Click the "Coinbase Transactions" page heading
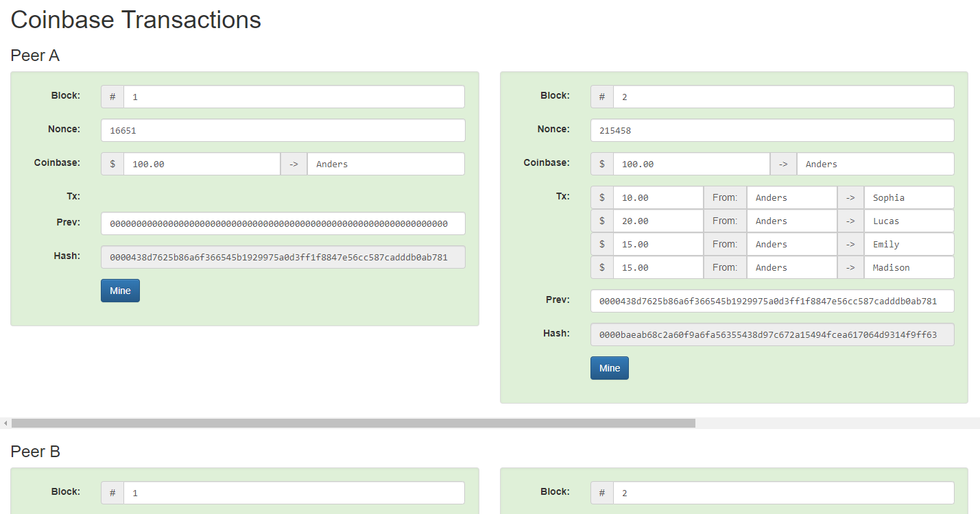Viewport: 980px width, 514px height. (x=136, y=20)
